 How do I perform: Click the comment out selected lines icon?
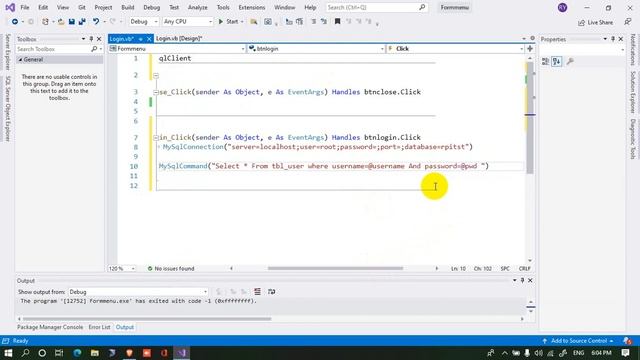[313, 21]
